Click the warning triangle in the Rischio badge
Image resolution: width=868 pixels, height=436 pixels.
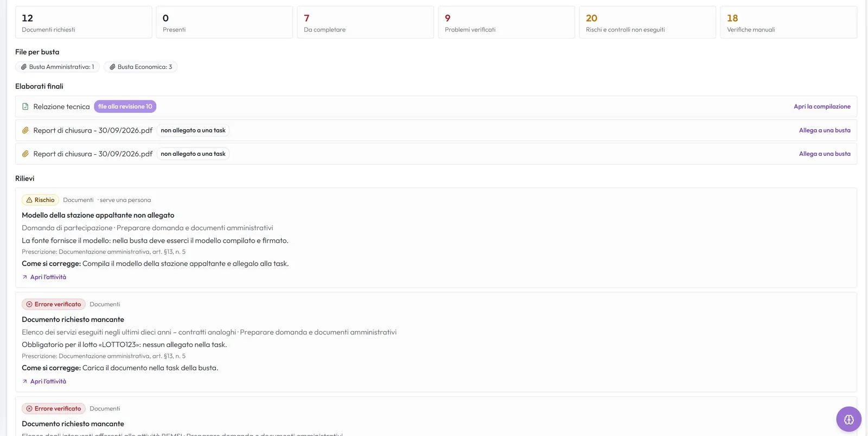pos(29,200)
